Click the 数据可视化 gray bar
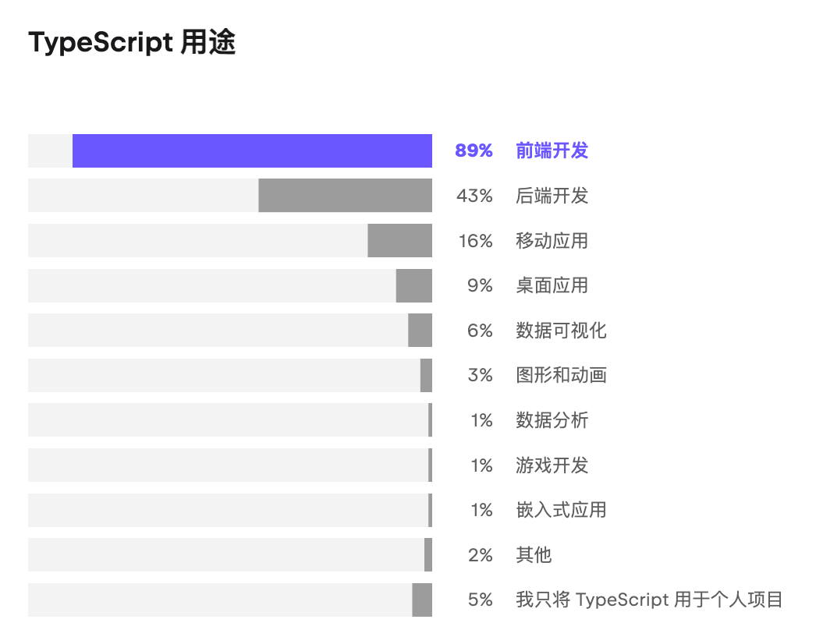 point(420,331)
